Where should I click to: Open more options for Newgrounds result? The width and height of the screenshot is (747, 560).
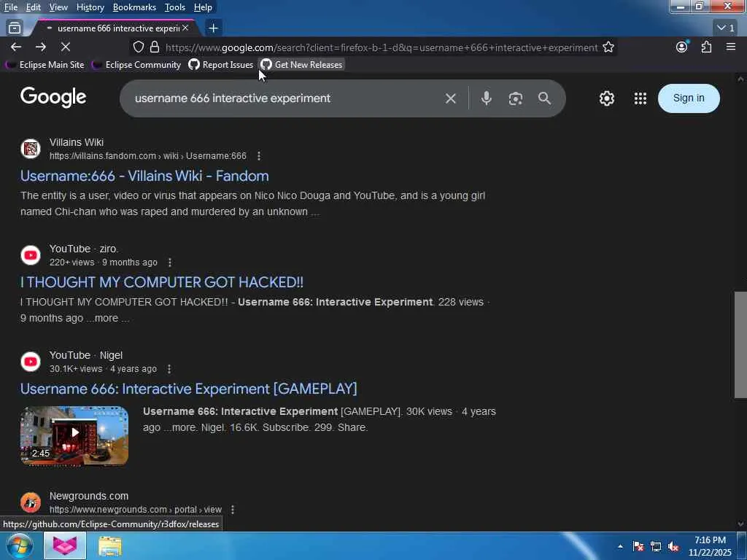(x=233, y=510)
